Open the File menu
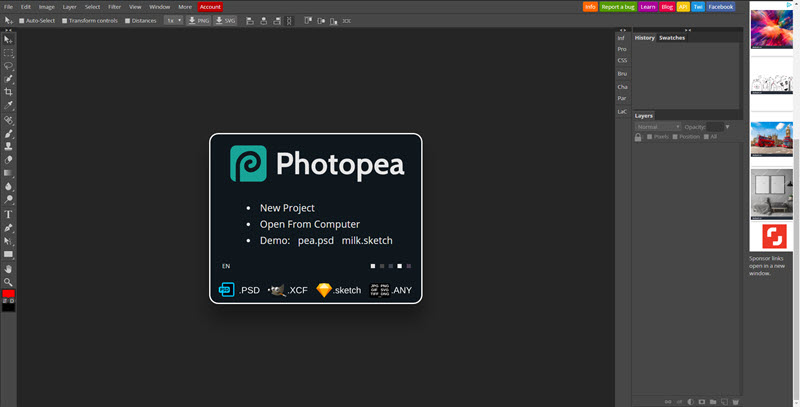 coord(8,7)
